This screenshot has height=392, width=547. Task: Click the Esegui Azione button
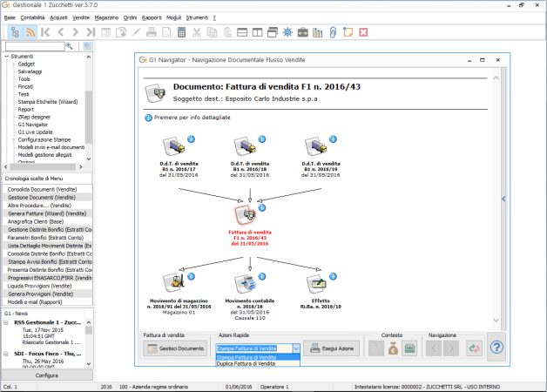click(331, 348)
